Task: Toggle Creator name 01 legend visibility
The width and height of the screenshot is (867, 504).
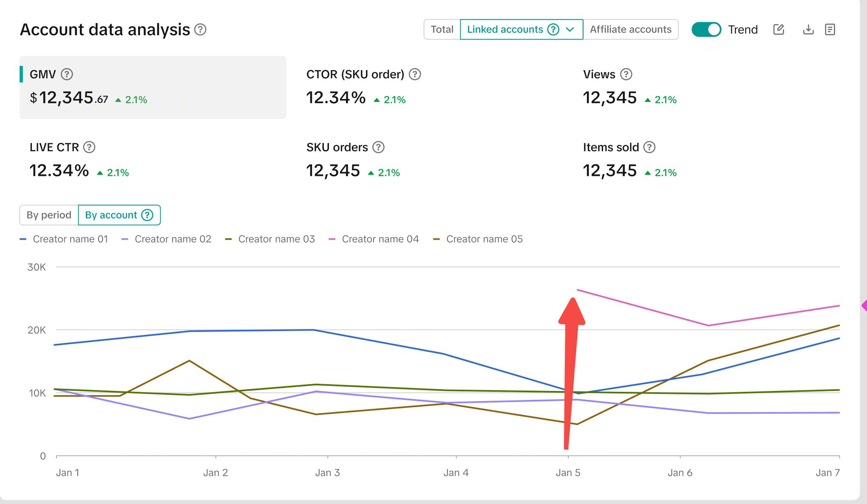Action: coord(70,239)
